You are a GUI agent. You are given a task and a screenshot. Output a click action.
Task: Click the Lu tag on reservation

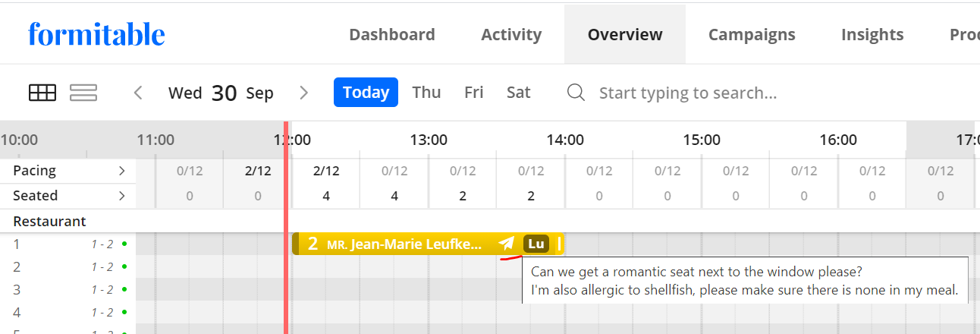click(x=536, y=244)
